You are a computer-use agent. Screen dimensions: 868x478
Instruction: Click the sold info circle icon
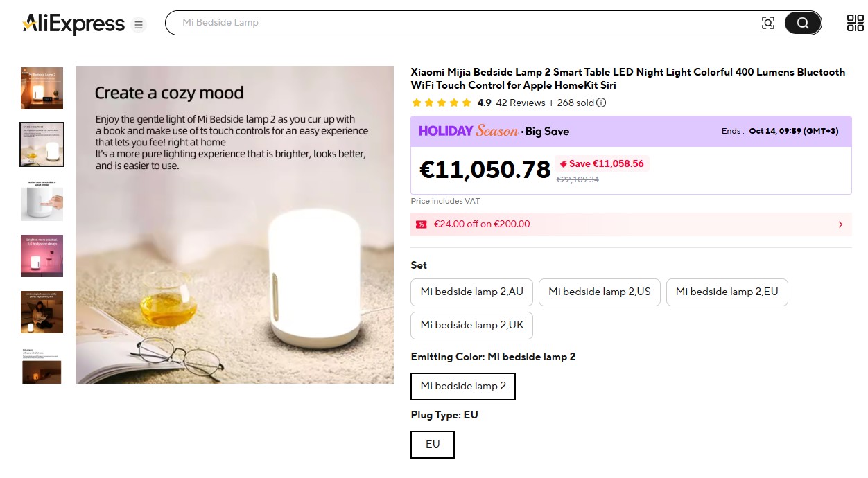click(x=601, y=103)
